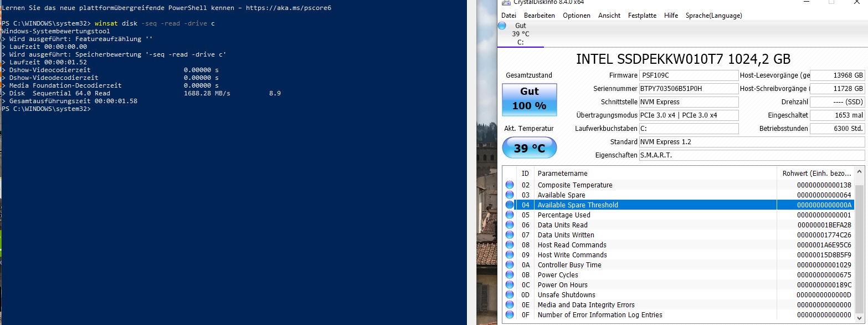Select the Power On Hours attribute name
The image size is (868, 325).
(562, 285)
